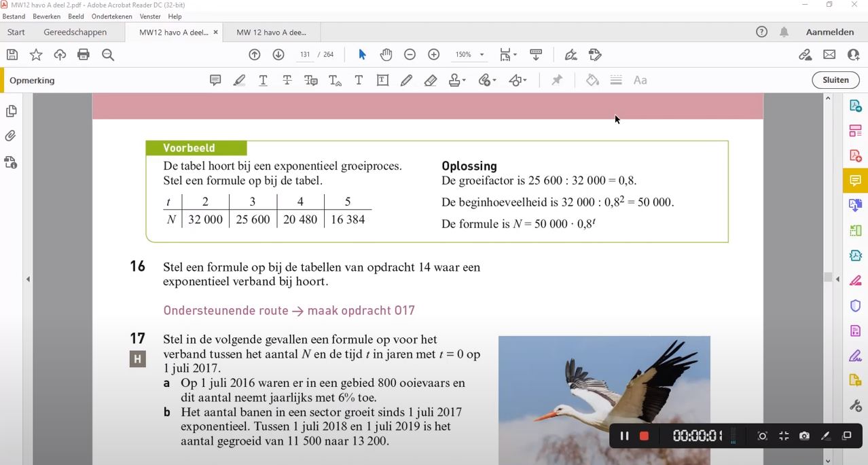
Task: Select the eraser tool
Action: [x=430, y=80]
